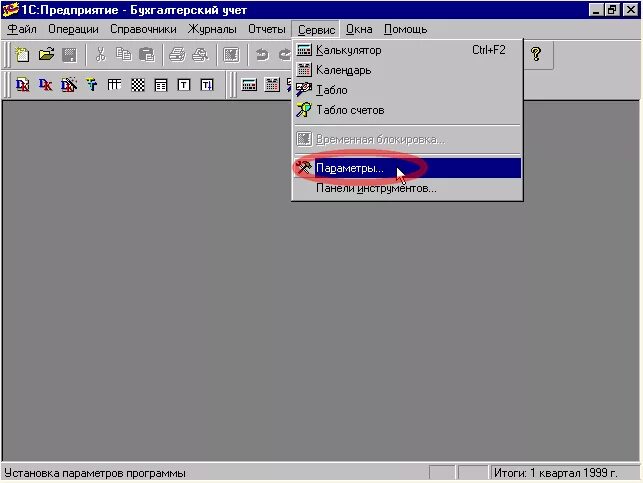643x483 pixels.
Task: Choose Калькулятор from the Сервис menu
Action: [x=407, y=50]
